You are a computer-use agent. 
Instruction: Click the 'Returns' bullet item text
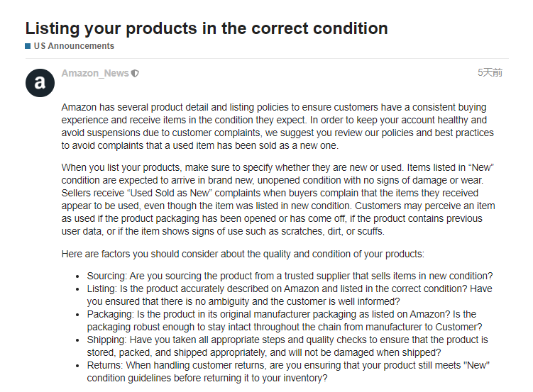coord(288,371)
